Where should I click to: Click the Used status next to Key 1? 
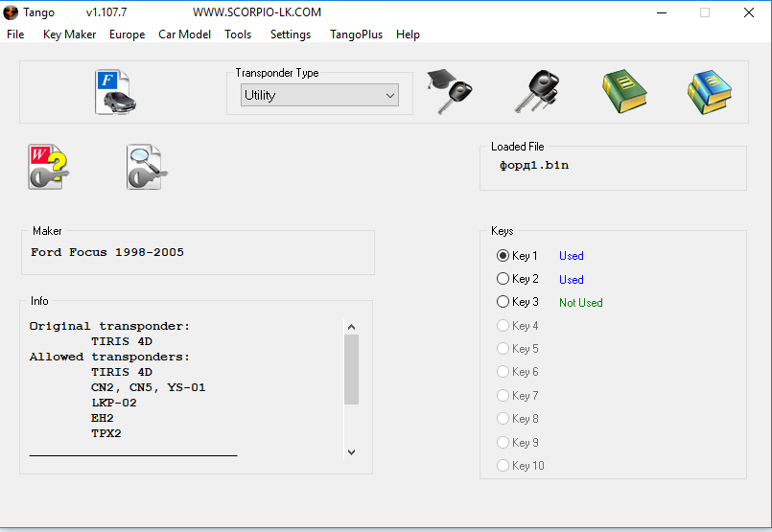point(572,256)
